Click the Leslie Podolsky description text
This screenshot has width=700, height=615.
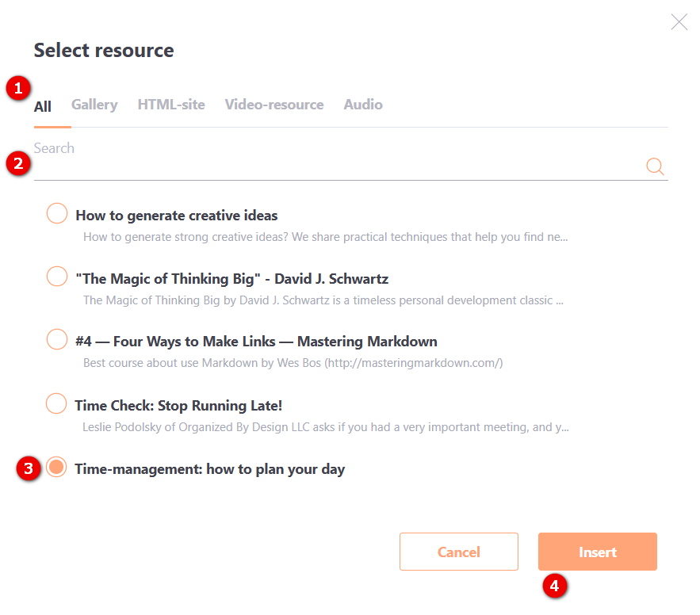[326, 427]
